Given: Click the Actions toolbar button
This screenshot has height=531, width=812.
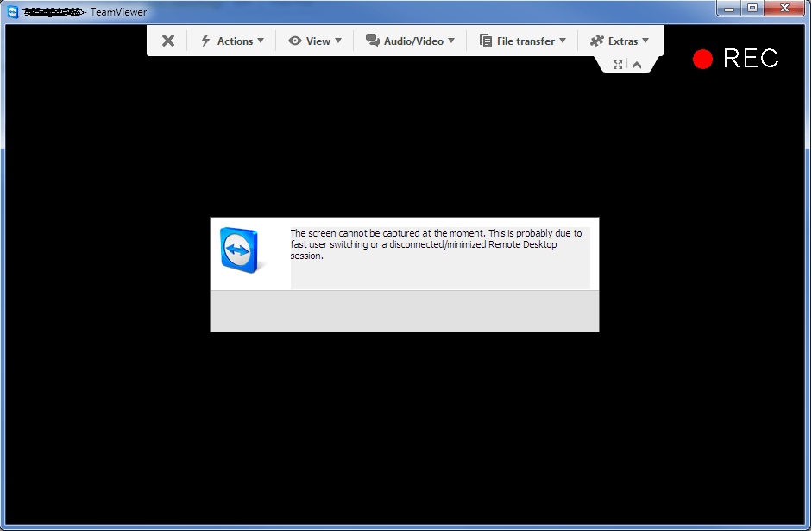Looking at the screenshot, I should click(x=231, y=41).
